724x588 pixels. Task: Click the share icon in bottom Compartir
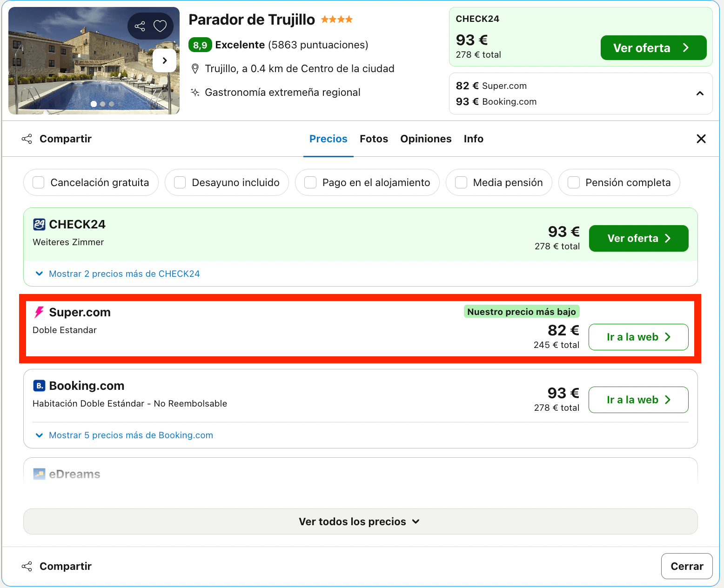coord(27,566)
